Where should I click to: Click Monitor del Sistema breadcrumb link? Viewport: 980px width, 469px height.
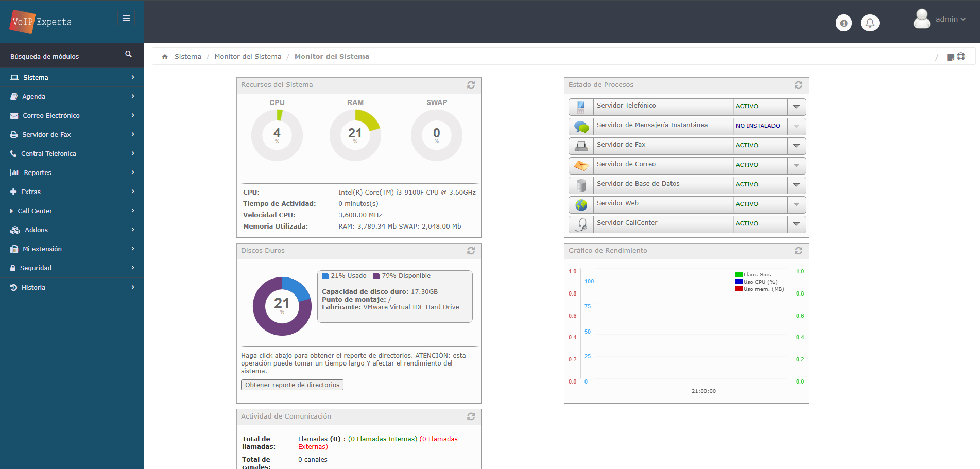click(x=248, y=56)
